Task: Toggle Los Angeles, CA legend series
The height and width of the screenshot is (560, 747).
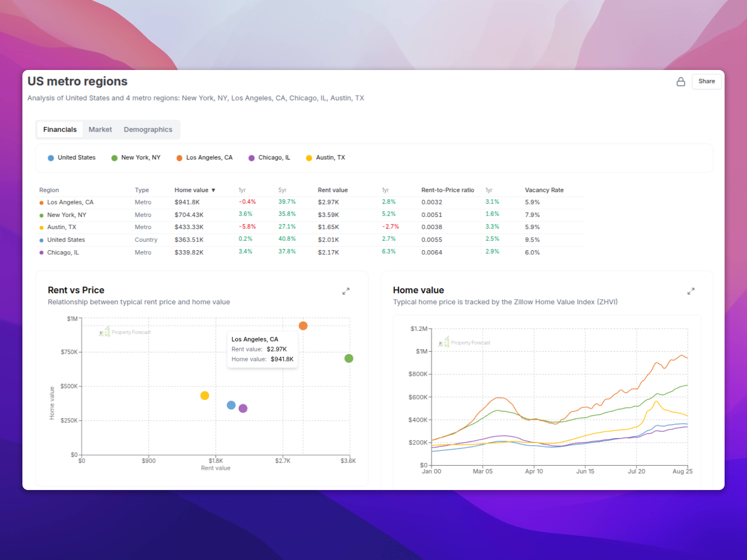Action: pyautogui.click(x=204, y=158)
